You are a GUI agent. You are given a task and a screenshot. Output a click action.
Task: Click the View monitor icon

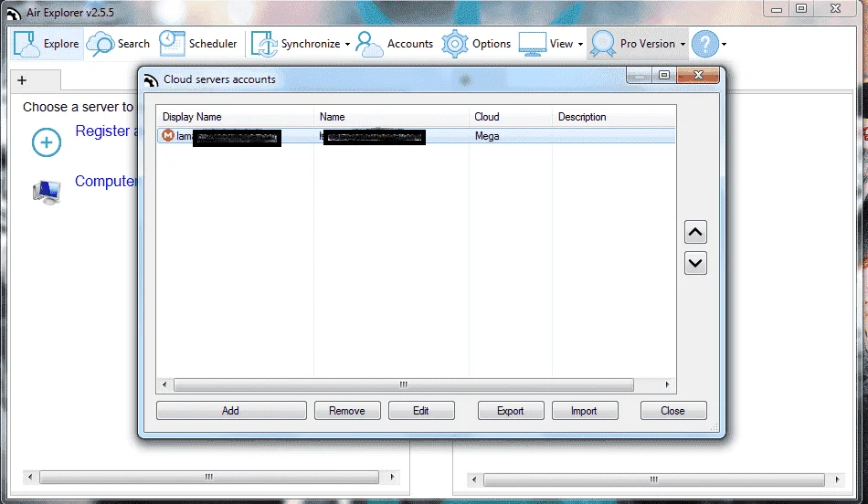click(532, 44)
